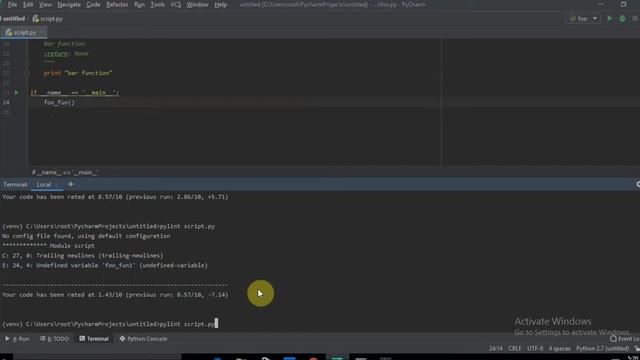
Task: Open the Navigate menu
Action: coord(69,4)
